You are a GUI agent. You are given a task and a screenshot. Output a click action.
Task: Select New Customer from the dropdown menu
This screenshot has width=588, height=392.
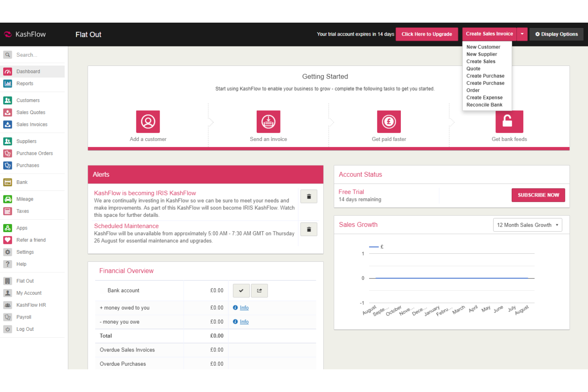click(x=483, y=47)
